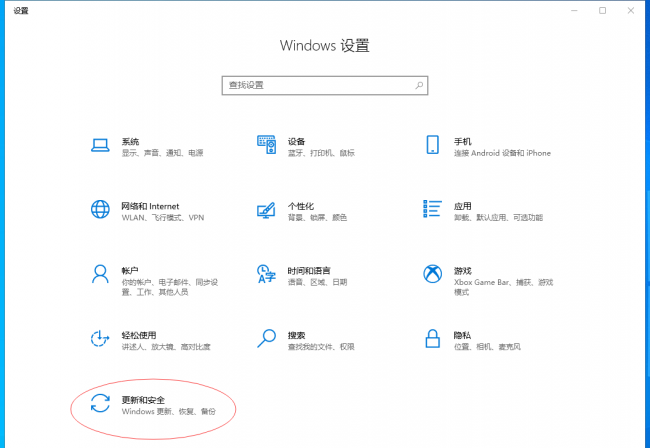Click the keyboard-and-speaker icon for 设备
Image resolution: width=650 pixels, height=448 pixels.
coord(266,145)
